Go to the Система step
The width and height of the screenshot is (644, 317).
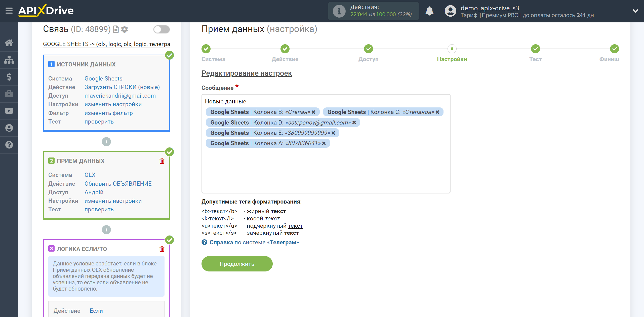[206, 49]
